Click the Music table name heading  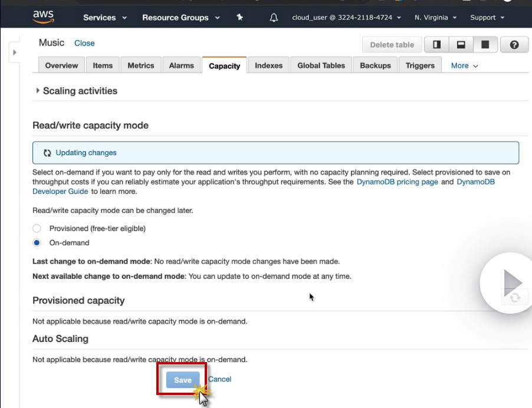(x=51, y=42)
